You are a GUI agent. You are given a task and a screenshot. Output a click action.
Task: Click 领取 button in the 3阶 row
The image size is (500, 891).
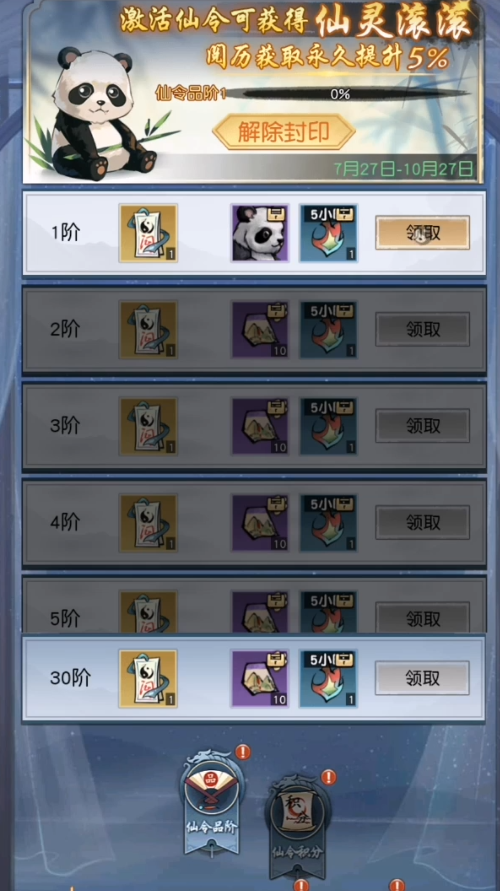[x=422, y=426]
